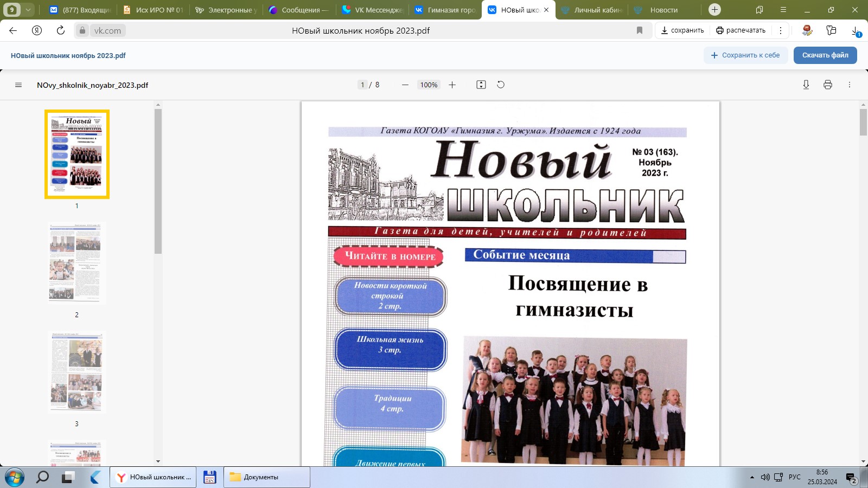The width and height of the screenshot is (868, 488).
Task: Open the Документы taskbar window
Action: [267, 477]
